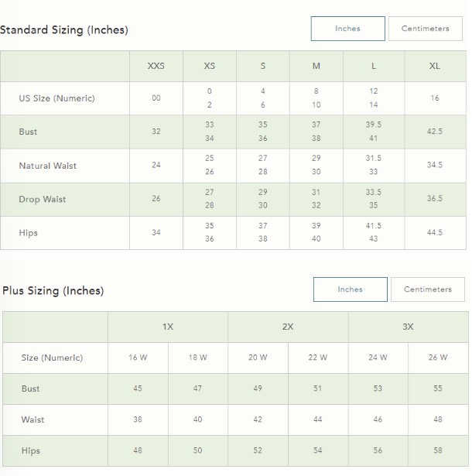Viewport: 472px width, 476px height.
Task: Click the 22 W size cell
Action: [318, 358]
